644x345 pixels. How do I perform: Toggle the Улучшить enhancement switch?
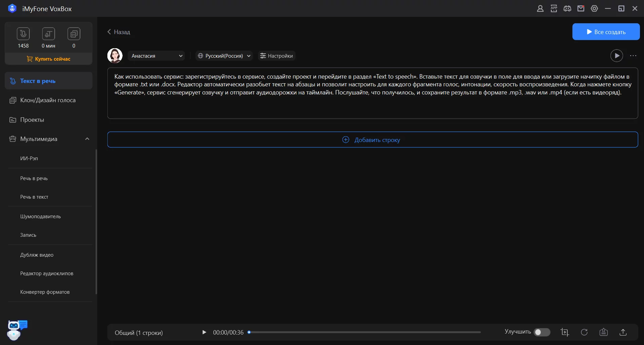click(x=542, y=332)
